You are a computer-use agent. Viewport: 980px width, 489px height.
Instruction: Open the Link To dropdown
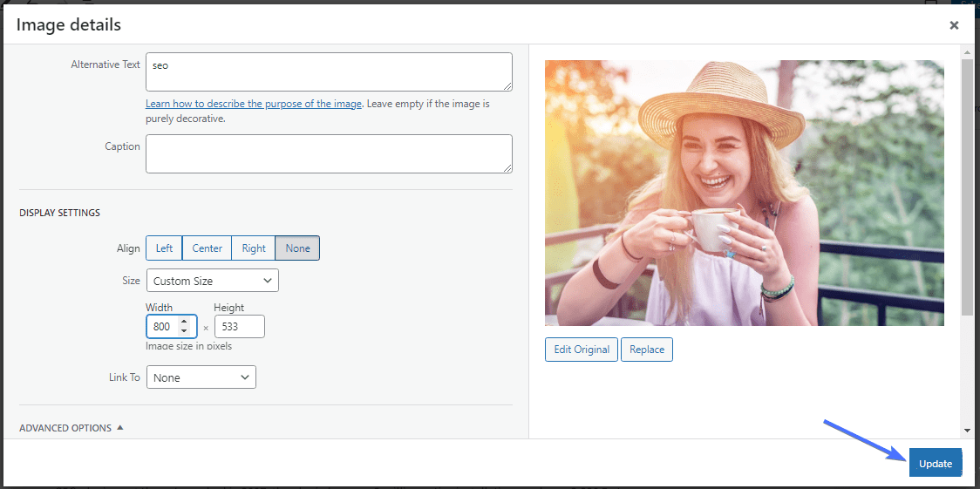pos(201,377)
